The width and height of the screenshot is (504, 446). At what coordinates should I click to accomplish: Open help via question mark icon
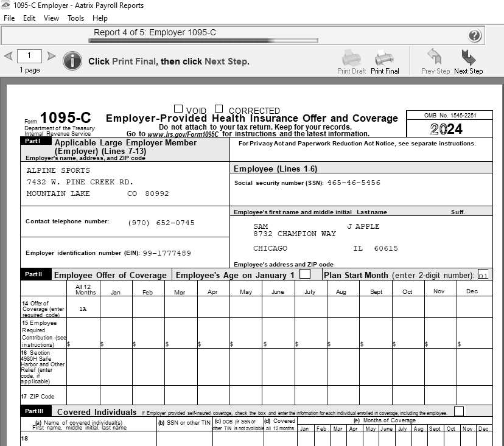click(x=474, y=35)
